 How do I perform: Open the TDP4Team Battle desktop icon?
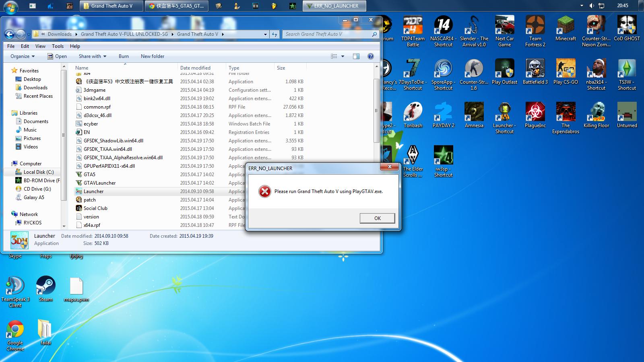tap(413, 31)
